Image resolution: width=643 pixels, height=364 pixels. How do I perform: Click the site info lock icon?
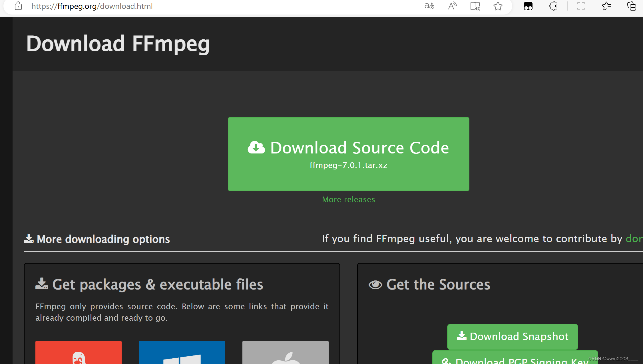point(18,6)
